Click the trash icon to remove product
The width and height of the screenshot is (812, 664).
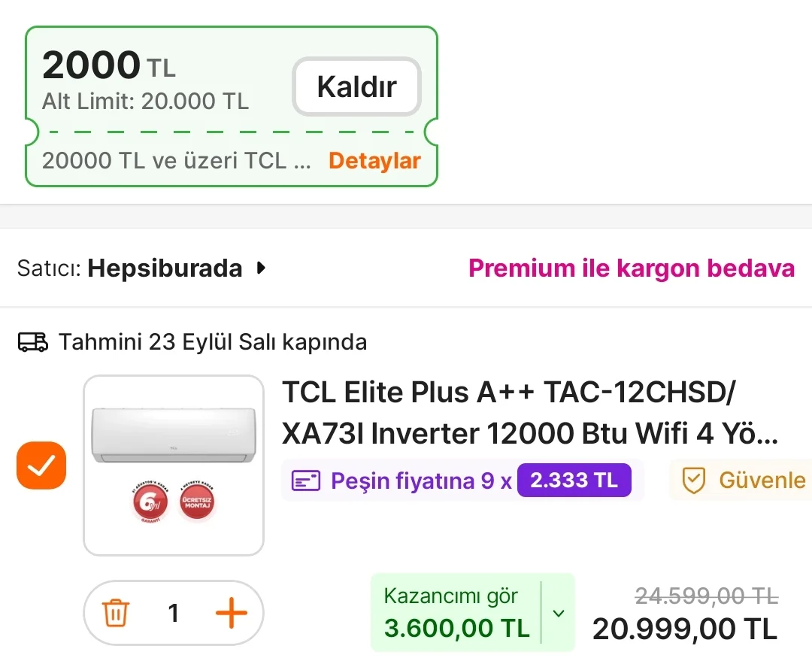tap(116, 613)
